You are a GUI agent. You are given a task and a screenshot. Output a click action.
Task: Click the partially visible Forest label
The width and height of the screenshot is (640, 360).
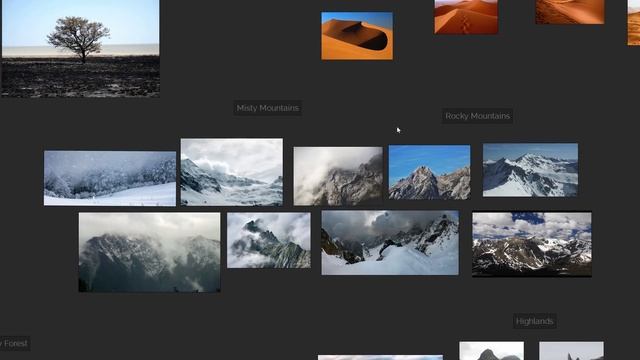point(14,343)
